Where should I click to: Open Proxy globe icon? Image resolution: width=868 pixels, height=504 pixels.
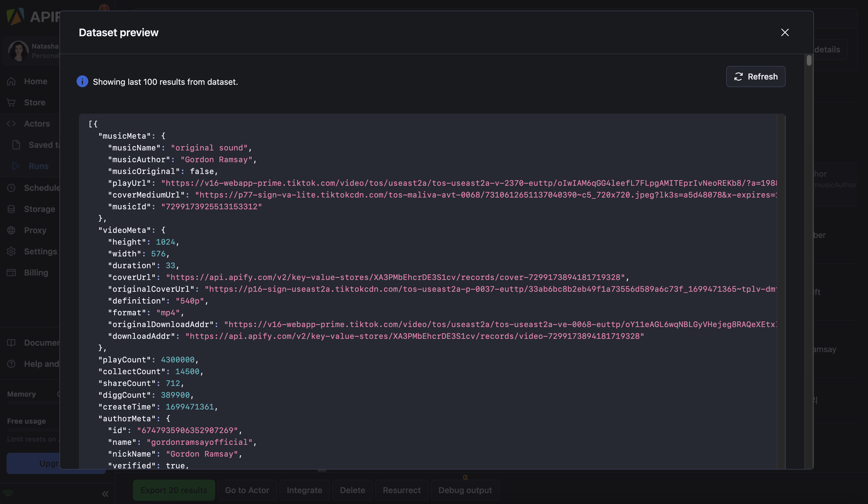click(11, 230)
